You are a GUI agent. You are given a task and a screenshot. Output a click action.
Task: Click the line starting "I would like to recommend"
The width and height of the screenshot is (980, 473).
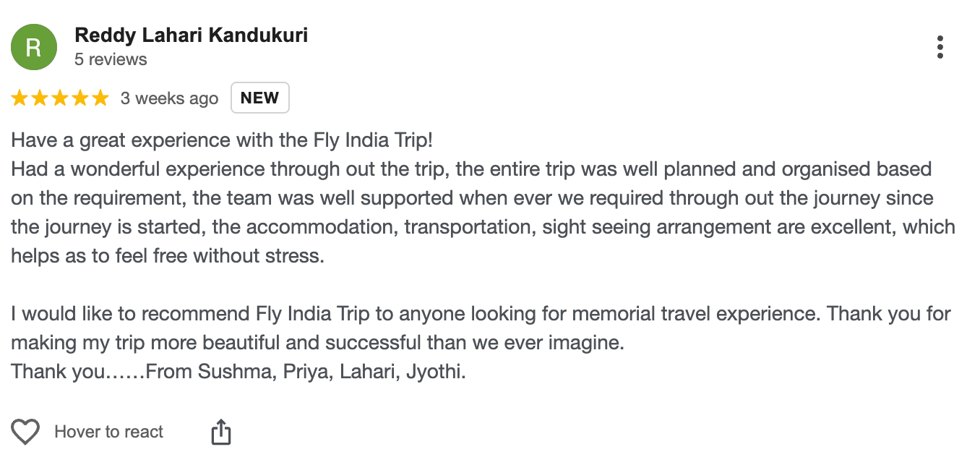pos(481,314)
